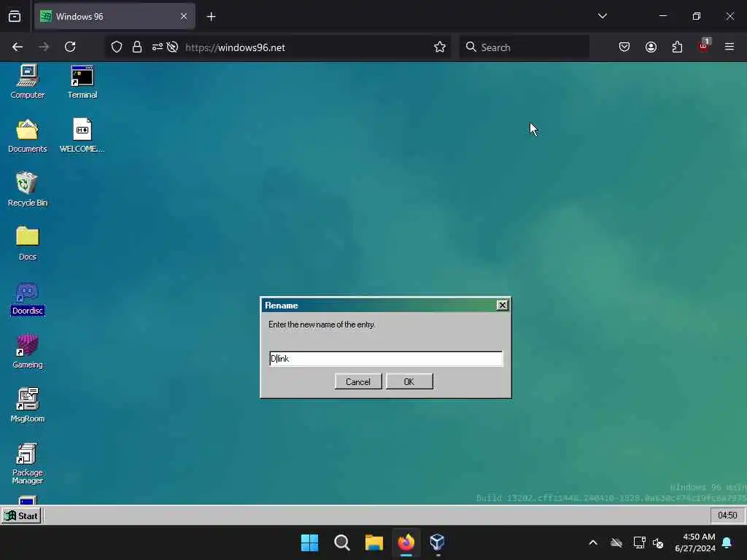Open Windows taskbar Search
Screen dimensions: 747x560
click(x=341, y=542)
